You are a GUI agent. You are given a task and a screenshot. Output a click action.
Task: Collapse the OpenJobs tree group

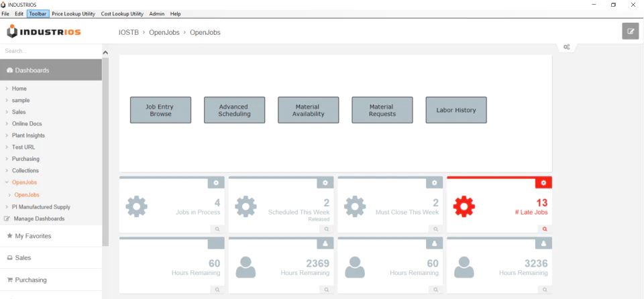7,182
